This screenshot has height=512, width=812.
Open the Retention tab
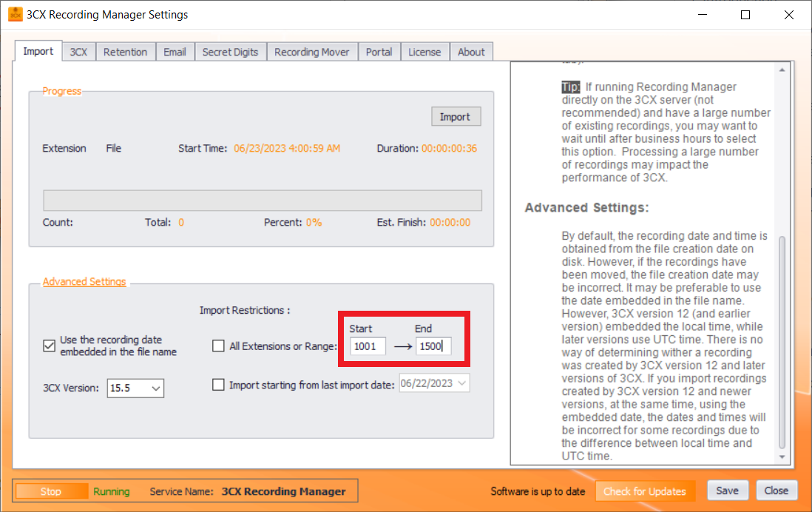pos(125,51)
